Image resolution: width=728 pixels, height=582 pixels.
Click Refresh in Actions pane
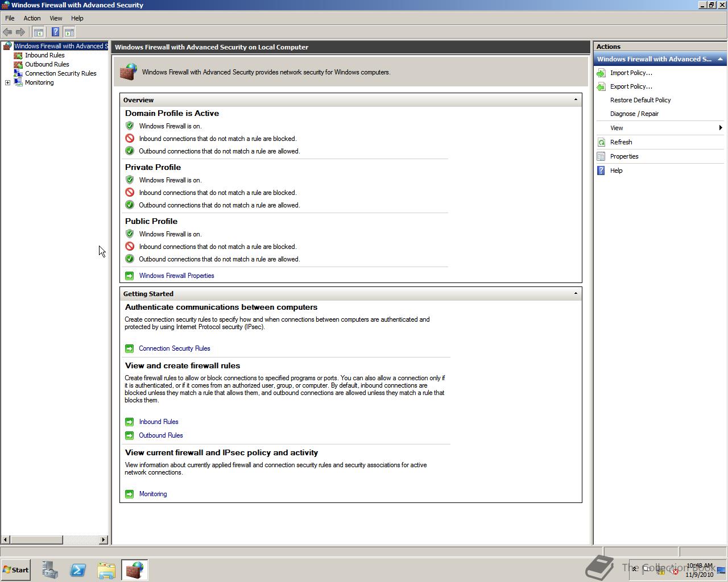click(621, 142)
